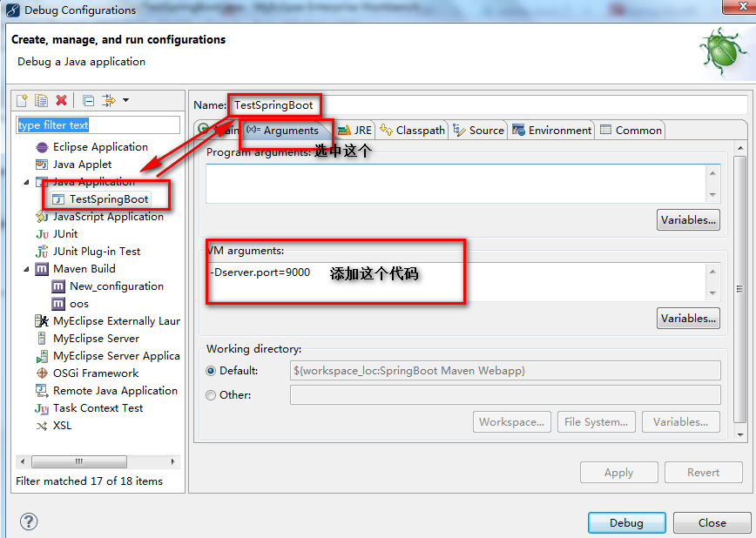Click Variables button under Working directory
The height and width of the screenshot is (538, 756).
tap(680, 422)
